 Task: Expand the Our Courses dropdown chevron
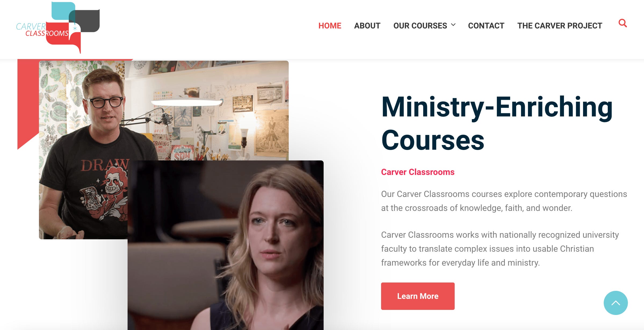[x=453, y=25]
